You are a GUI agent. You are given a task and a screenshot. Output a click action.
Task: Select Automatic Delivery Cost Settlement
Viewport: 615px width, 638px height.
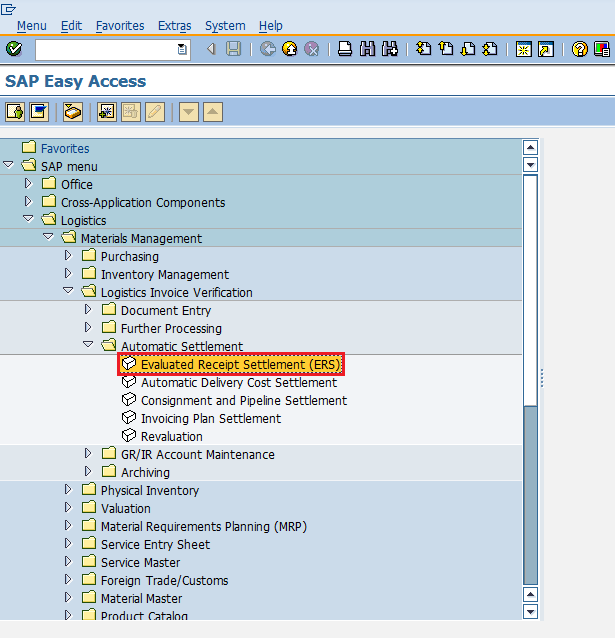[x=239, y=383]
